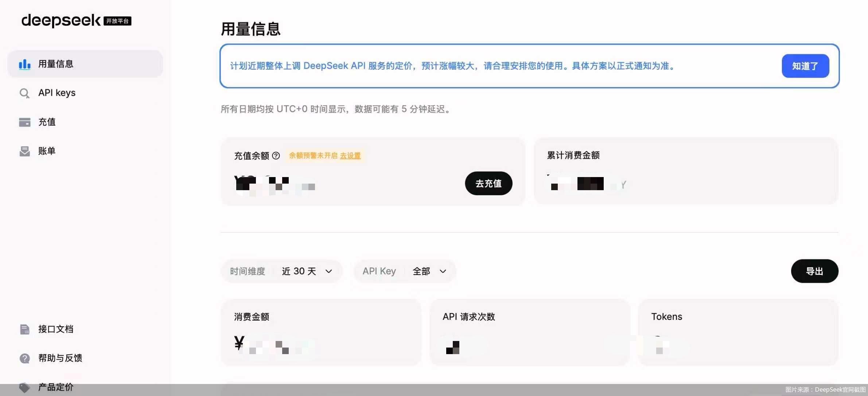868x396 pixels.
Task: Click the chevron next to 全部
Action: pyautogui.click(x=443, y=271)
